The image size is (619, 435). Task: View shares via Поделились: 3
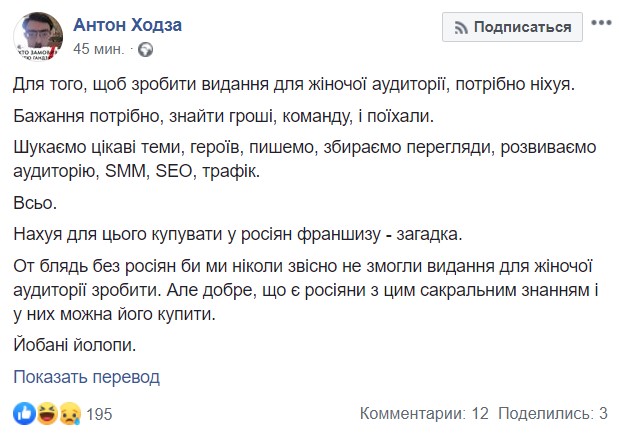552,413
